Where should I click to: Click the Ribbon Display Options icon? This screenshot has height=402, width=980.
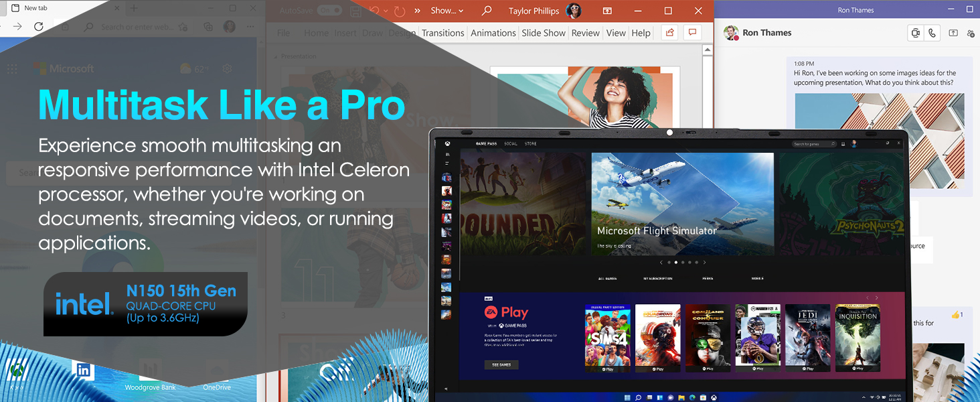pos(607,11)
